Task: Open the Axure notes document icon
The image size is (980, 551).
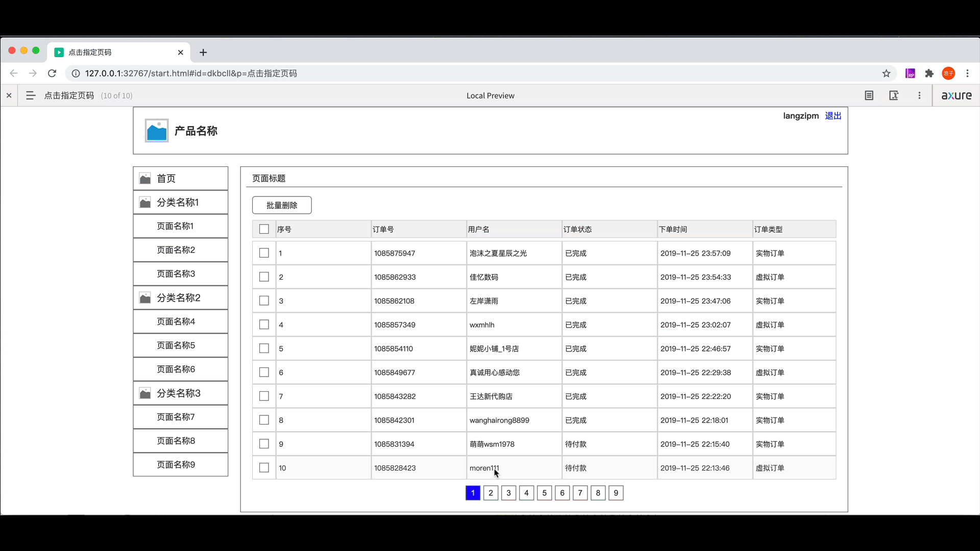Action: coord(869,95)
